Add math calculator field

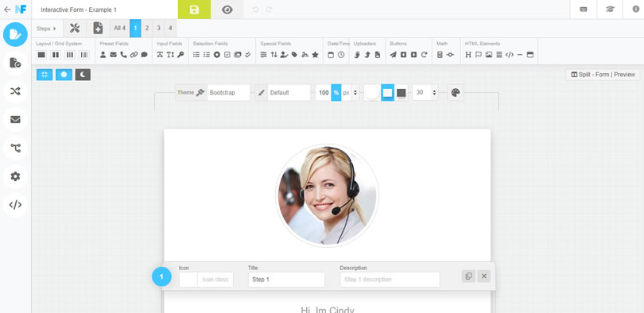click(440, 55)
